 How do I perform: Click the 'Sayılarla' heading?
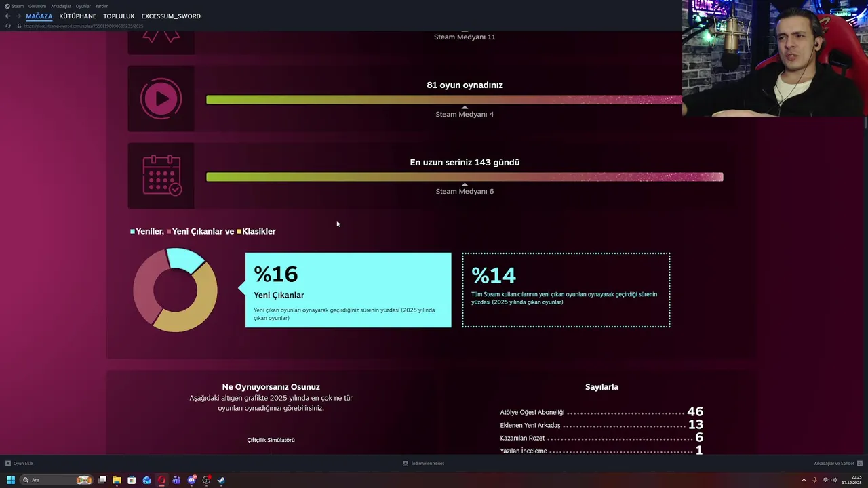601,387
